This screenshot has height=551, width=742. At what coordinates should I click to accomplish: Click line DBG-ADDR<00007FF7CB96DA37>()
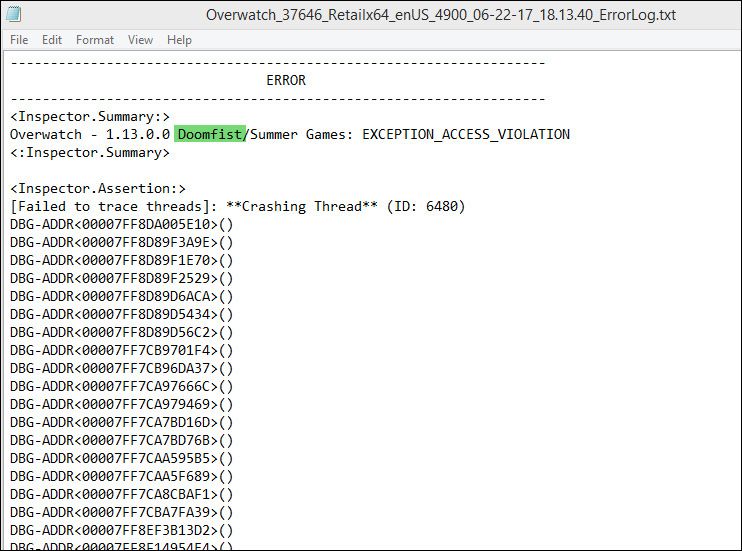point(122,368)
